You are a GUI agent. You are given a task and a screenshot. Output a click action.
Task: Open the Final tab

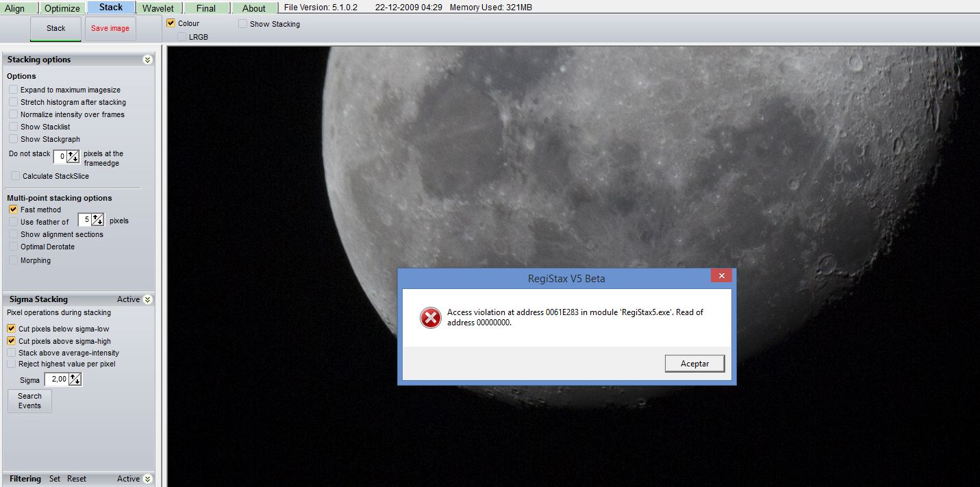(x=206, y=8)
